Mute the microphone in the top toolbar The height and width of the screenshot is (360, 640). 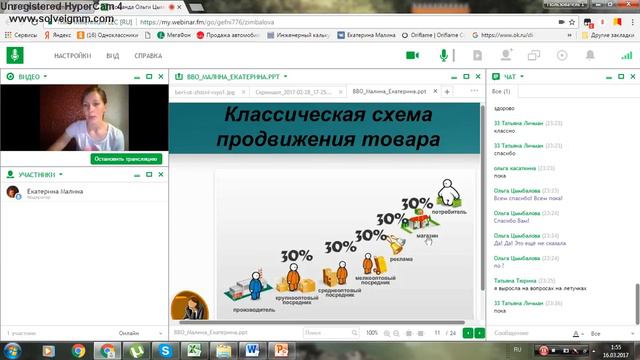444,55
